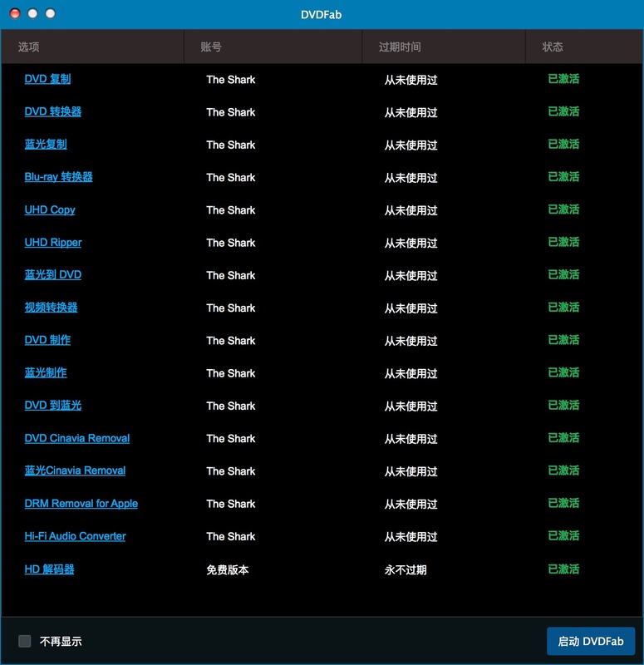This screenshot has height=665, width=644.
Task: Open the 蓝光到 DVD link
Action: point(53,275)
